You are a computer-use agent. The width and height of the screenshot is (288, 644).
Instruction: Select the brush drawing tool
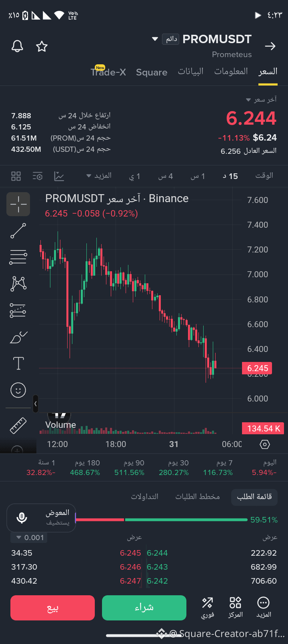pos(18,337)
